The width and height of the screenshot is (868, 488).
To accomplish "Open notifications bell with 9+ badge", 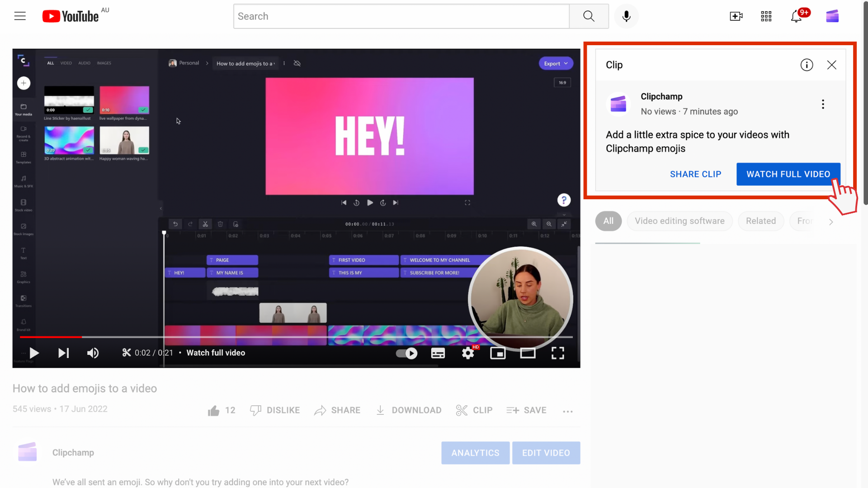I will 797,16.
